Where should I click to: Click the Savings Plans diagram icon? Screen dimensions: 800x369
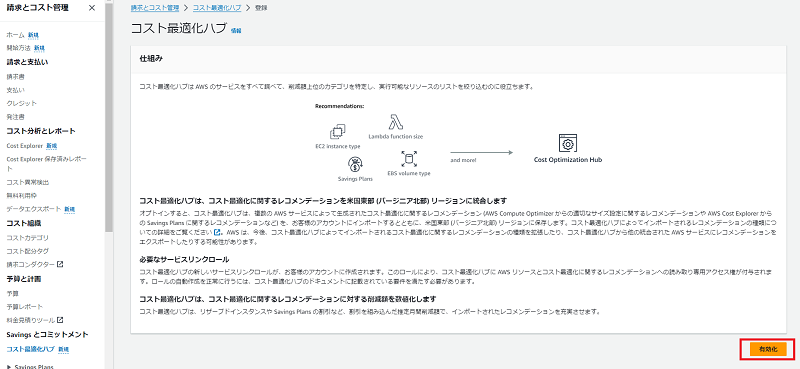point(355,164)
